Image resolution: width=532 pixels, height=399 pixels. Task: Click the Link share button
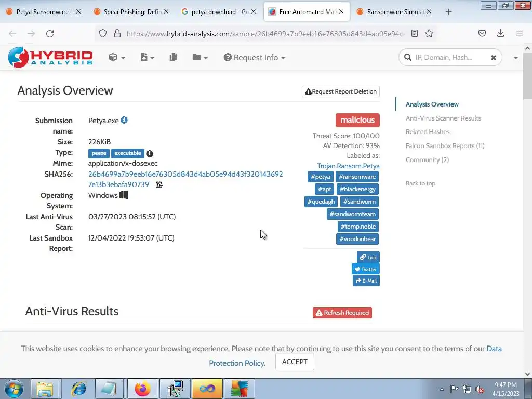tap(368, 257)
